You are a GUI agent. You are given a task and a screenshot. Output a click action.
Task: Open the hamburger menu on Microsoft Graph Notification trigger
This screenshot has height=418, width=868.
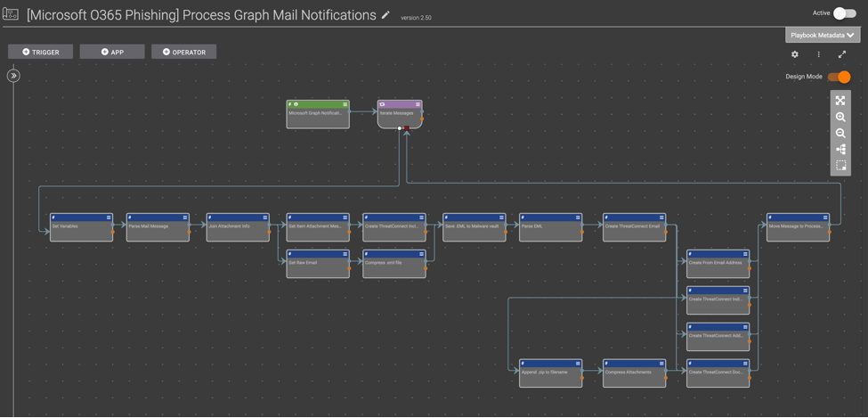pyautogui.click(x=345, y=104)
